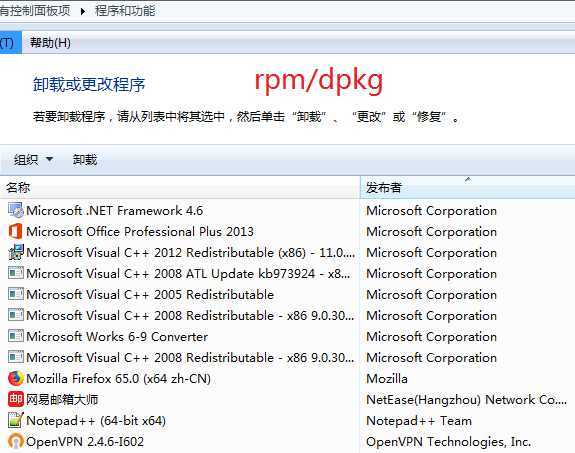Click the 卸载 toolbar button

click(85, 160)
